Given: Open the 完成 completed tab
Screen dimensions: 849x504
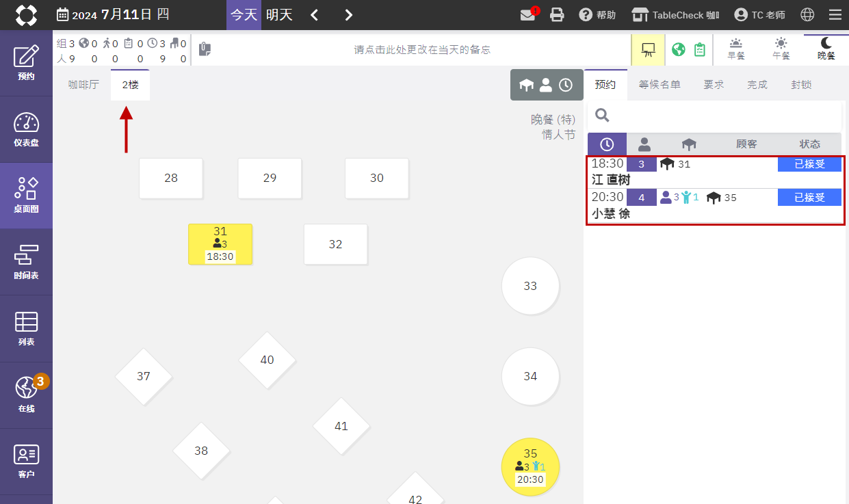Looking at the screenshot, I should pos(757,85).
